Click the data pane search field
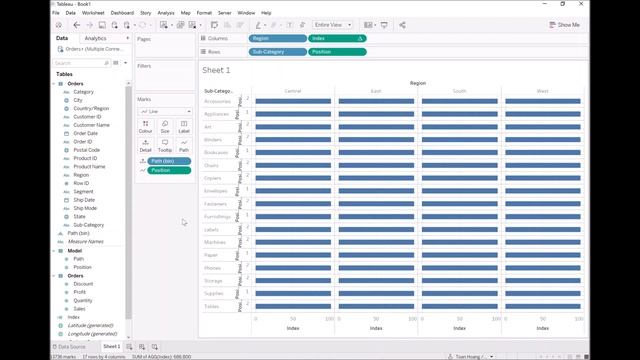This screenshot has width=640, height=360. point(81,63)
